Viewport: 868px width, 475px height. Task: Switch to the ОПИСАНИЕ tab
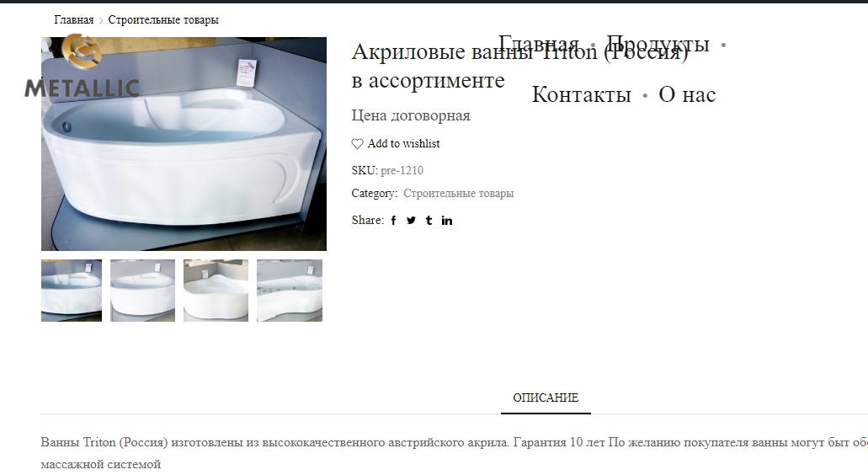click(x=546, y=398)
